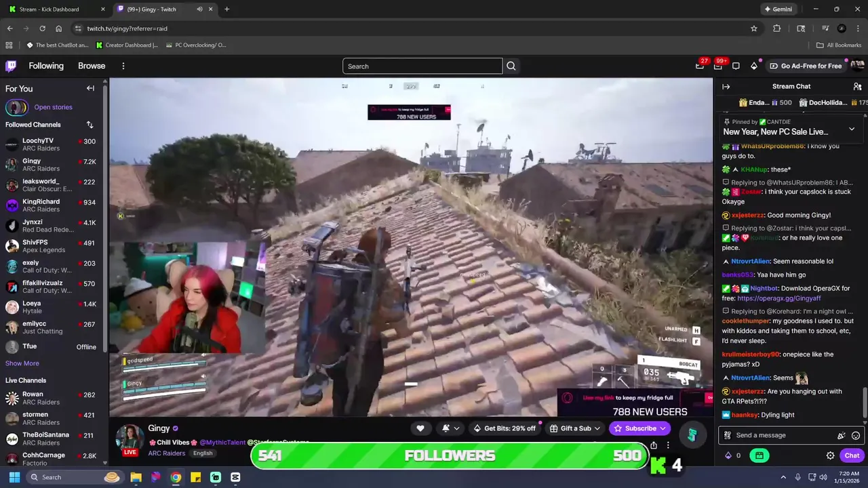Bookmark this page with the star
868x488 pixels.
coord(753,28)
